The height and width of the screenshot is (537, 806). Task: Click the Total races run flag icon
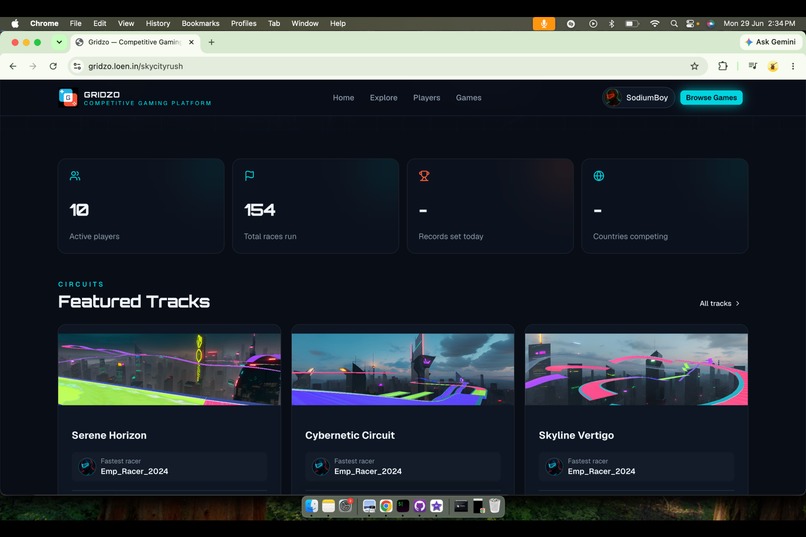click(x=249, y=176)
